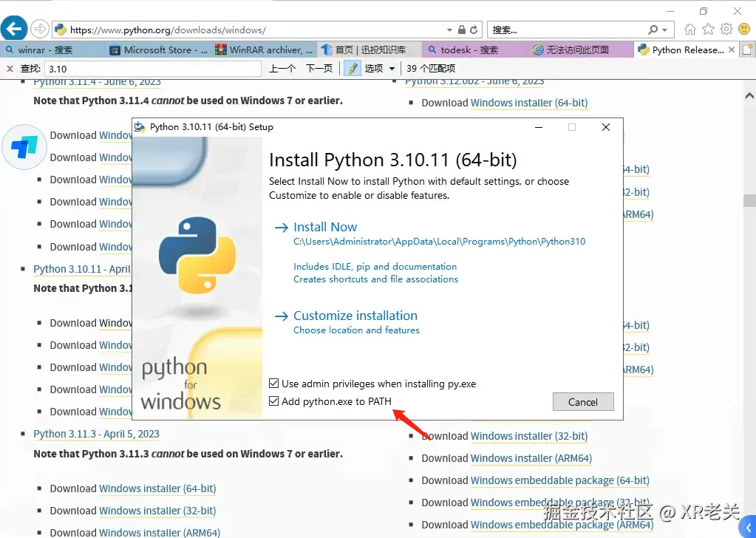Screen dimensions: 756x538
Task: Open Windows installer (64-bit) under Python 3.11.3
Action: tap(157, 488)
